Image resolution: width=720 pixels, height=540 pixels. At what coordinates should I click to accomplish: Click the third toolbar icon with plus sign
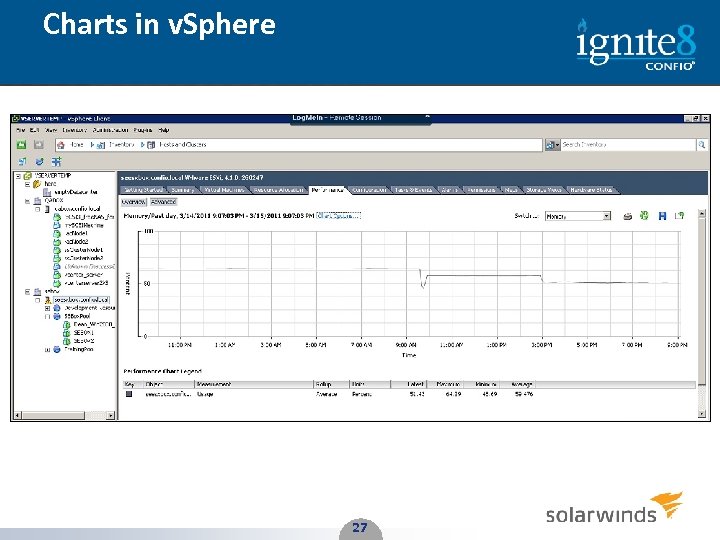pyautogui.click(x=56, y=162)
